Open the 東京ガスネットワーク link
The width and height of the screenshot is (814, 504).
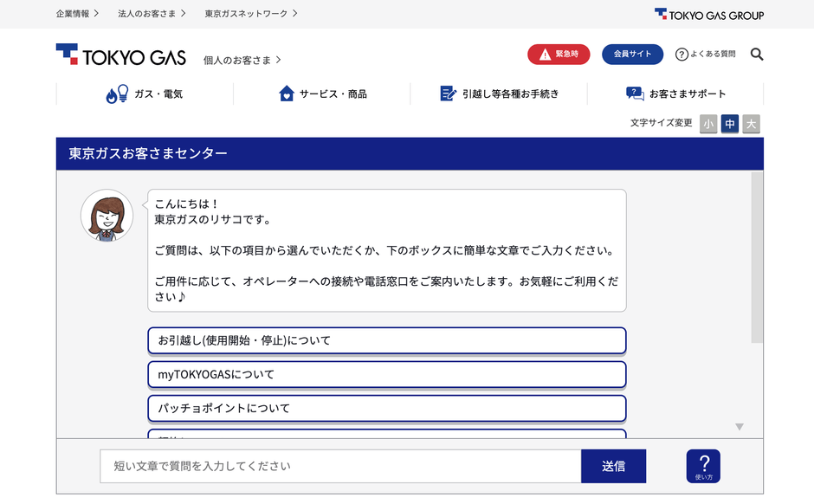[251, 14]
